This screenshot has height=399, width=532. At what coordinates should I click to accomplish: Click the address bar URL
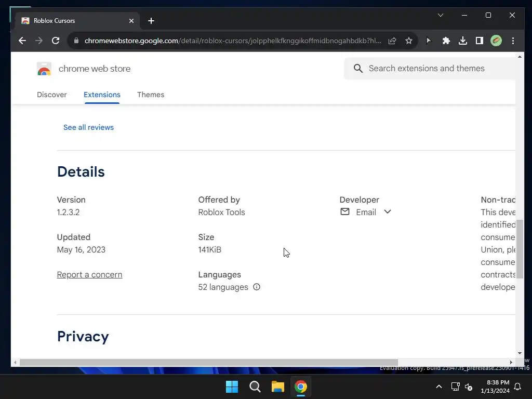tap(233, 41)
